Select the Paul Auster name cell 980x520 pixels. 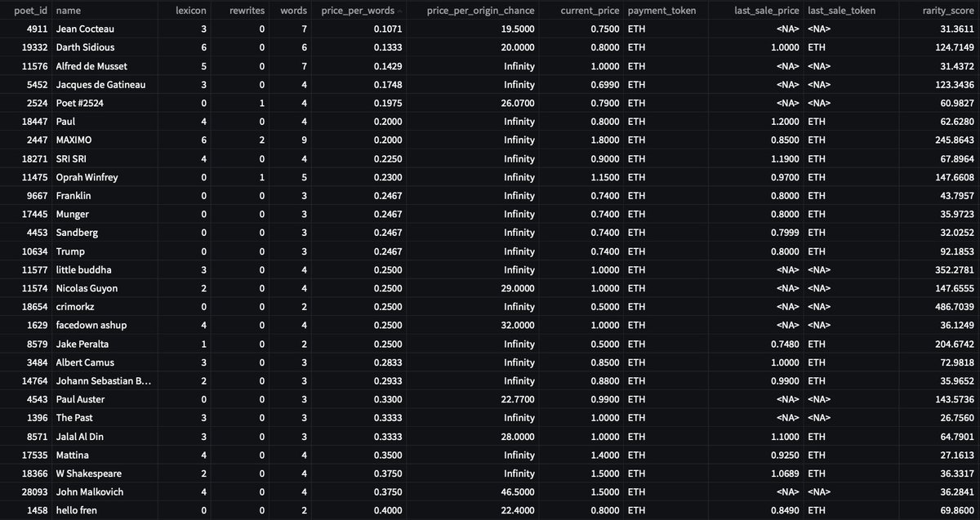tap(80, 400)
